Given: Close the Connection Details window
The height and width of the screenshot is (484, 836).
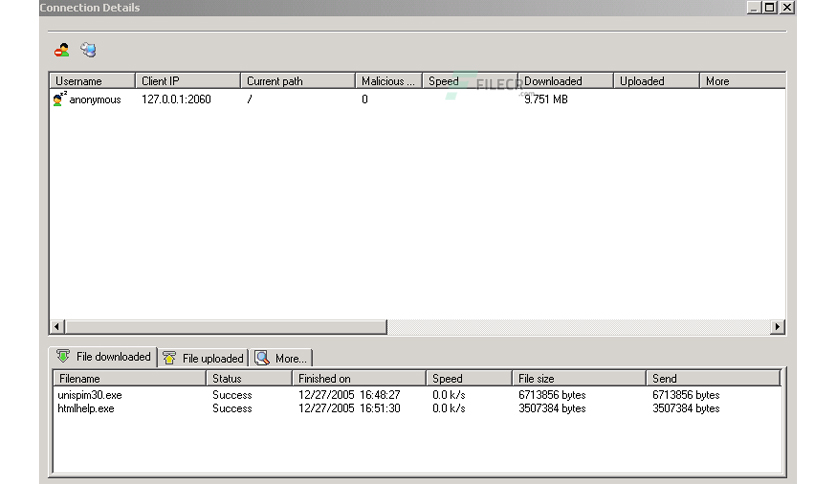Looking at the screenshot, I should point(787,7).
